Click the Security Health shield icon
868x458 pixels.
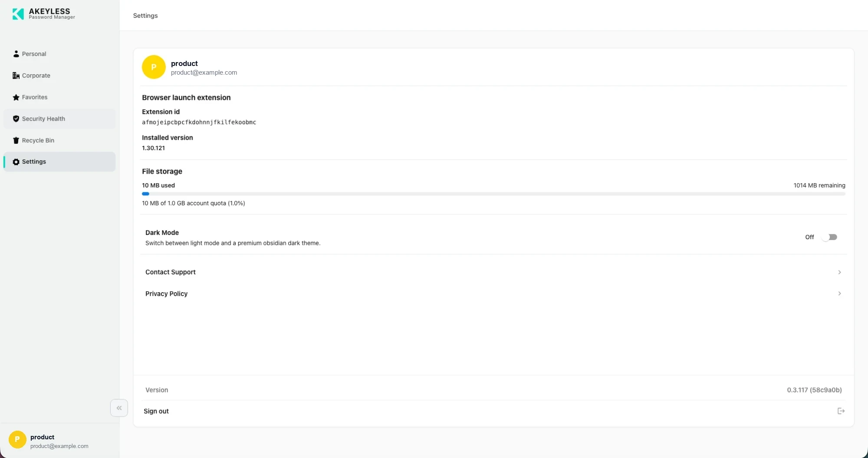(16, 119)
